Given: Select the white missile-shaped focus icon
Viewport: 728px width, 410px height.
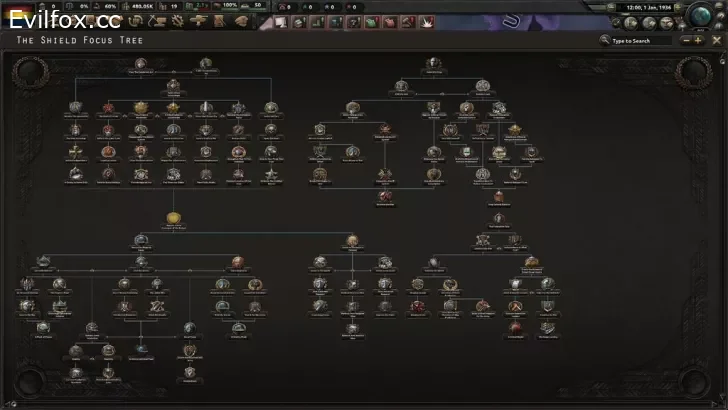Looking at the screenshot, I should pos(206,108).
